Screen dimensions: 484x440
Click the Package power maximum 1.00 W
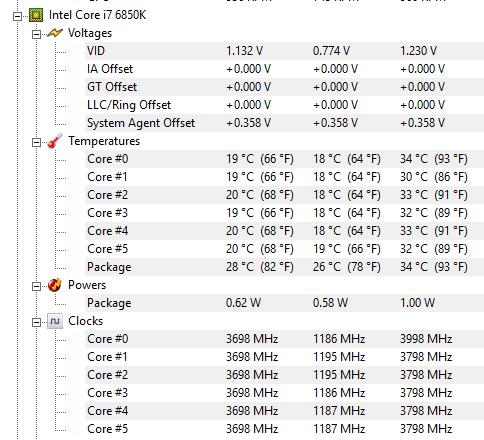click(417, 303)
